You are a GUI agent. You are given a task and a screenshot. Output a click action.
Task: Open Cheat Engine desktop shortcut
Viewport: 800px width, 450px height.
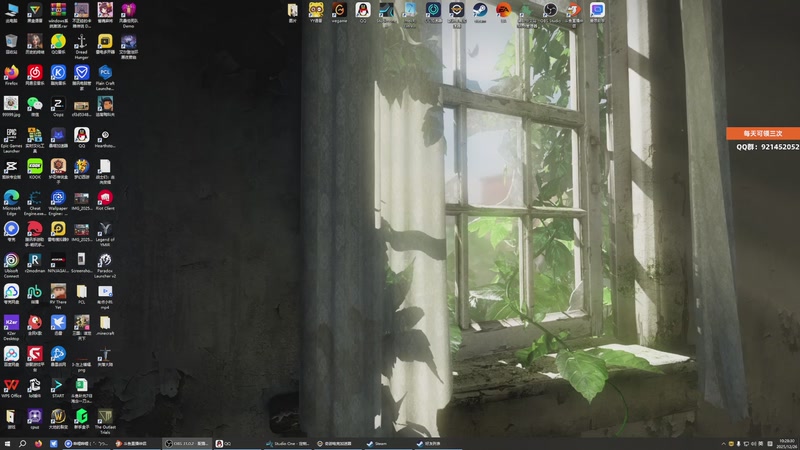[35, 203]
